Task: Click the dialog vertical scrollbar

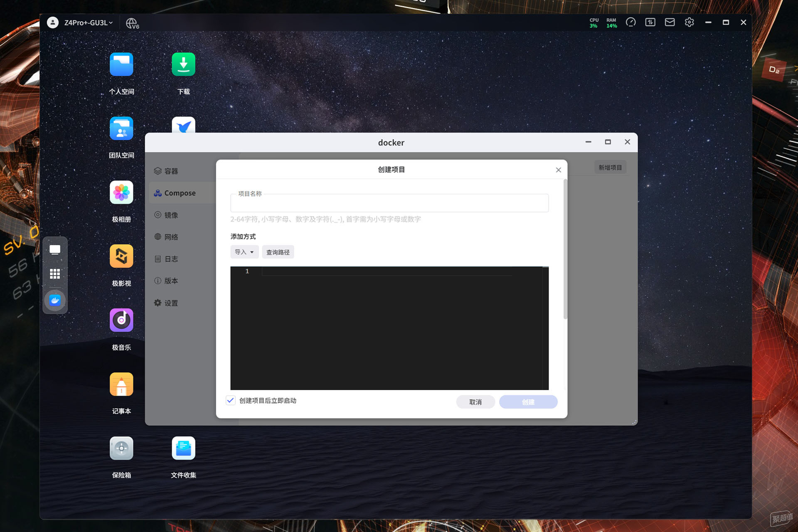Action: 565,249
